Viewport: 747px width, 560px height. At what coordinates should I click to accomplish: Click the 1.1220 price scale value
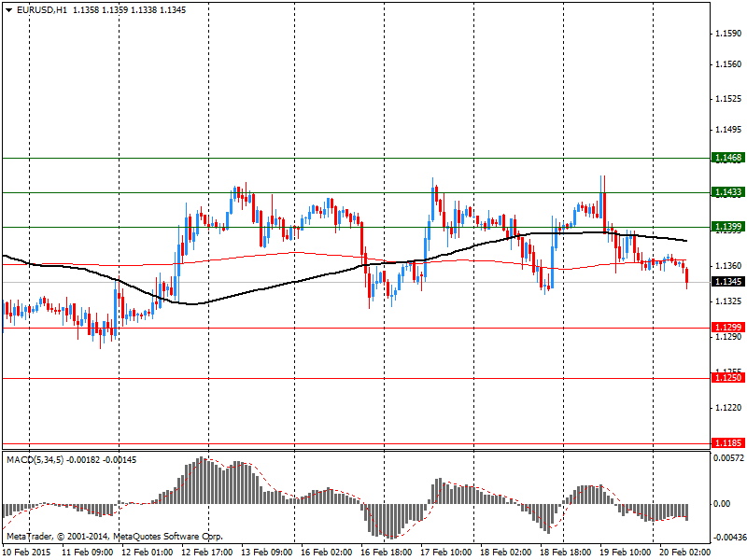point(728,408)
